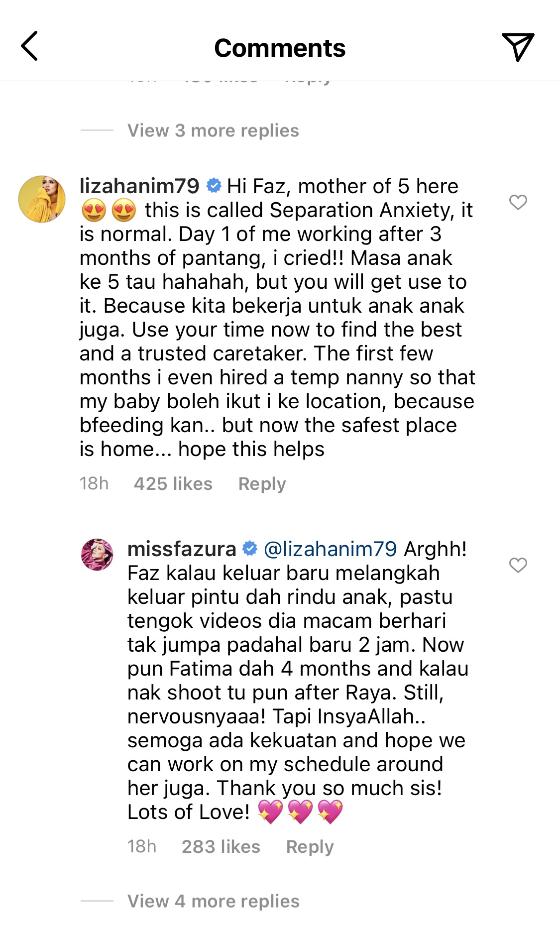Open lizahanim79 username link
560x934 pixels.
point(139,186)
